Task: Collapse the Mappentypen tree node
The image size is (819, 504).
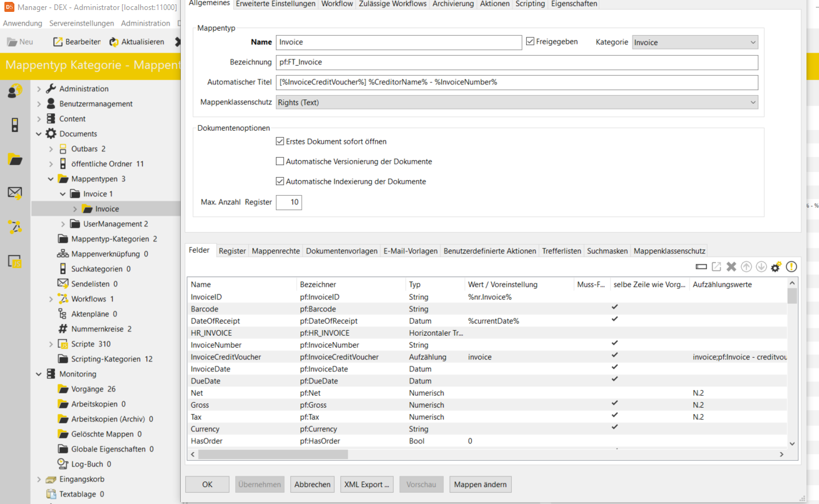Action: tap(51, 179)
